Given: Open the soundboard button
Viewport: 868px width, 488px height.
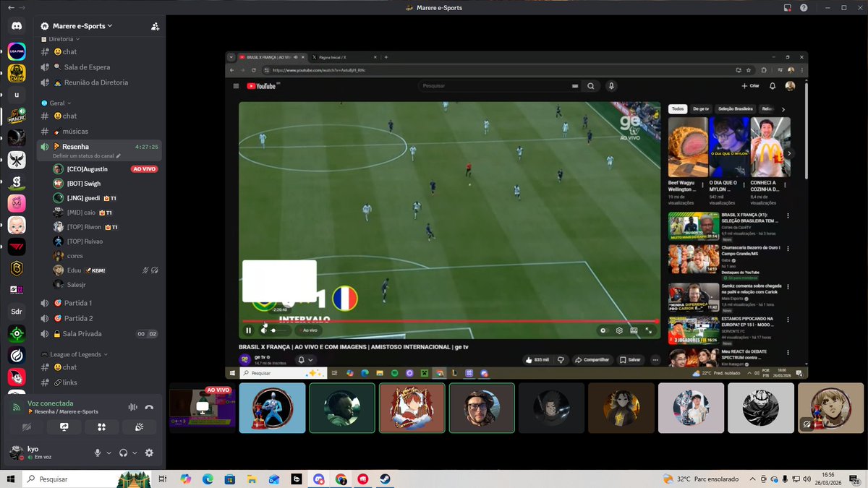Looking at the screenshot, I should tap(140, 427).
